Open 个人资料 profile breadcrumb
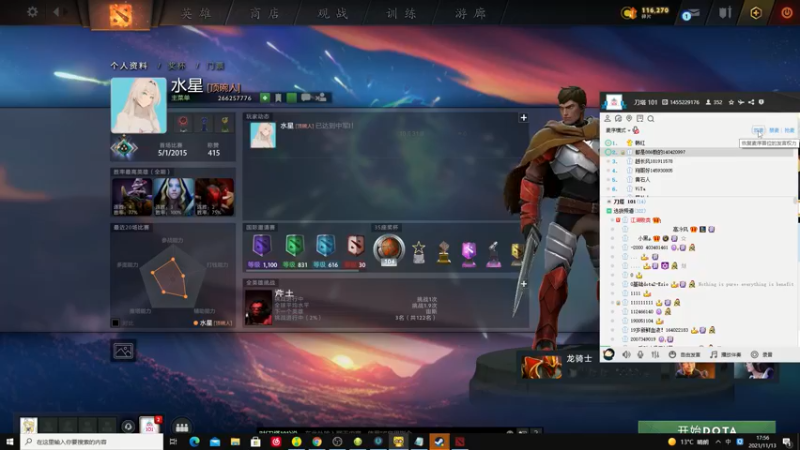800x450 pixels. (x=129, y=66)
